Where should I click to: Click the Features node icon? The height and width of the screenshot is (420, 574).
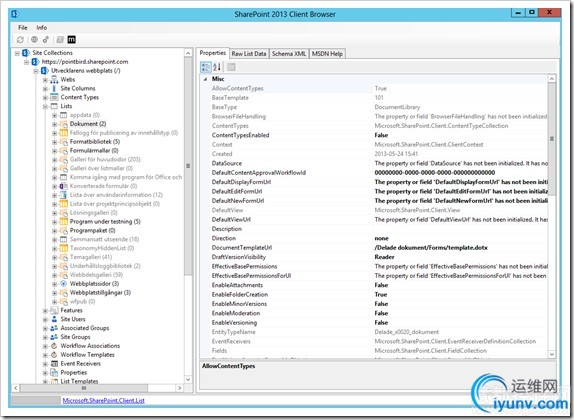[54, 310]
